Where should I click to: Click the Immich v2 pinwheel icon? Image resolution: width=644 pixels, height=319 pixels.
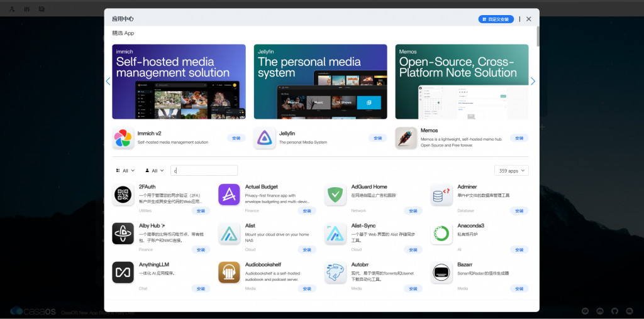(x=123, y=138)
